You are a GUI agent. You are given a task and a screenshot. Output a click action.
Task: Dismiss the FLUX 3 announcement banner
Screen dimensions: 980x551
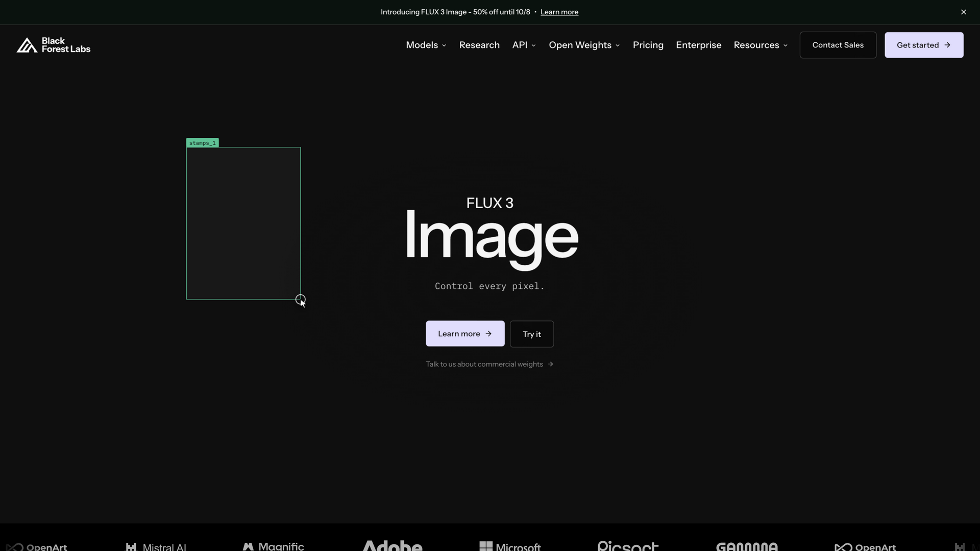click(964, 12)
